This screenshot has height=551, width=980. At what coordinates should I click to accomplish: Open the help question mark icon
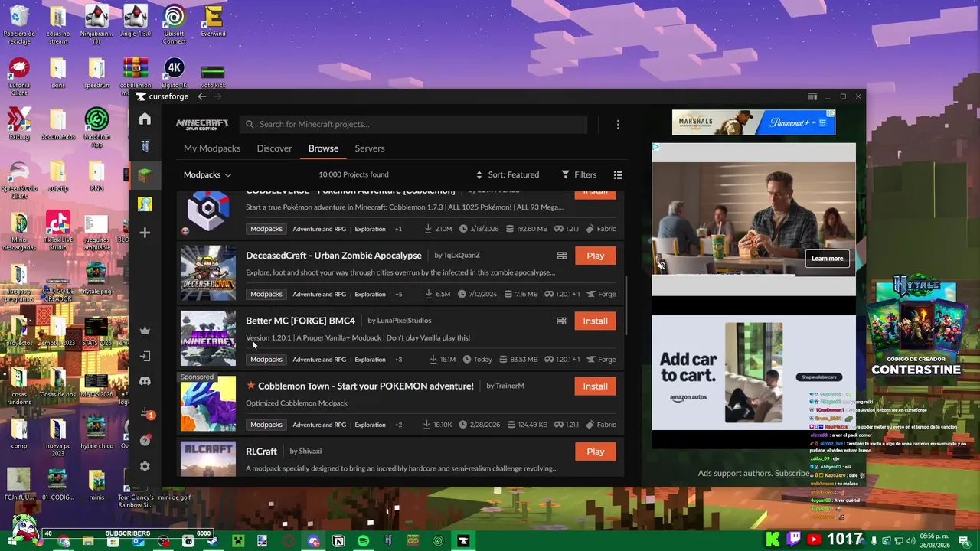(x=145, y=441)
